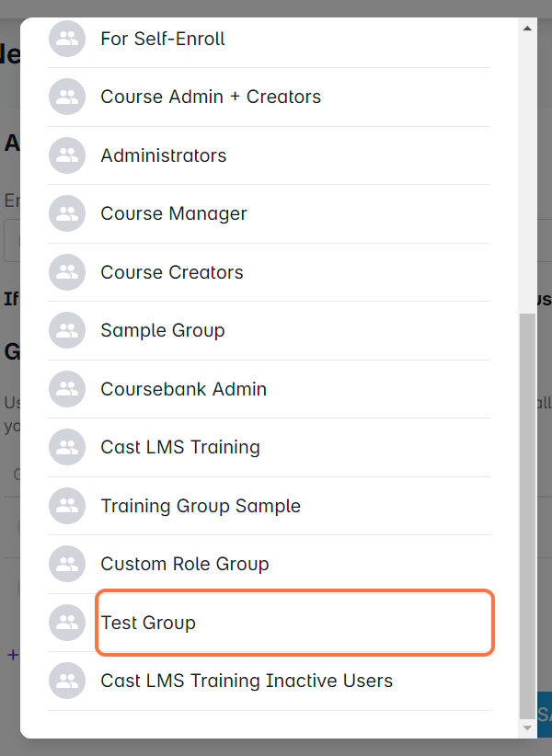552x756 pixels.
Task: Choose the Administrators group option
Action: pyautogui.click(x=164, y=155)
